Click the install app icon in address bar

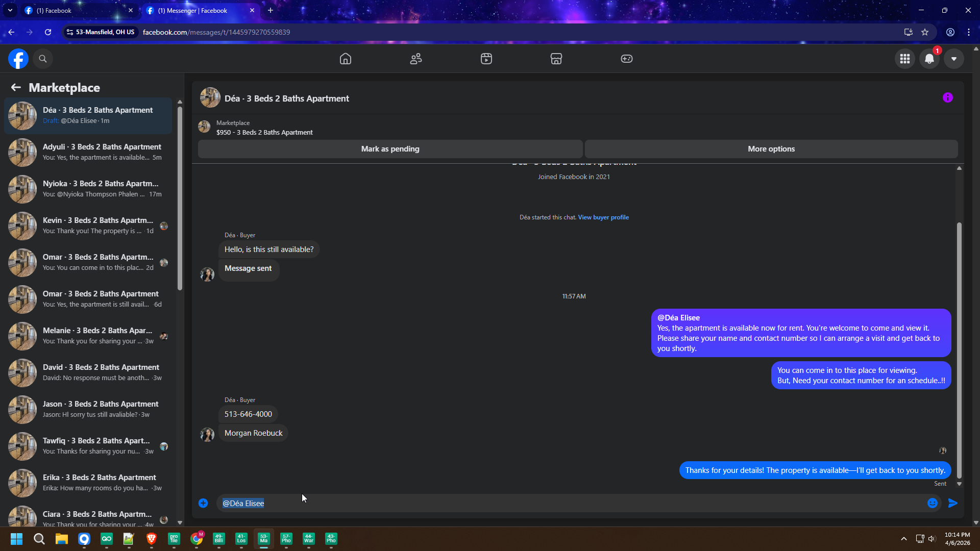[909, 32]
